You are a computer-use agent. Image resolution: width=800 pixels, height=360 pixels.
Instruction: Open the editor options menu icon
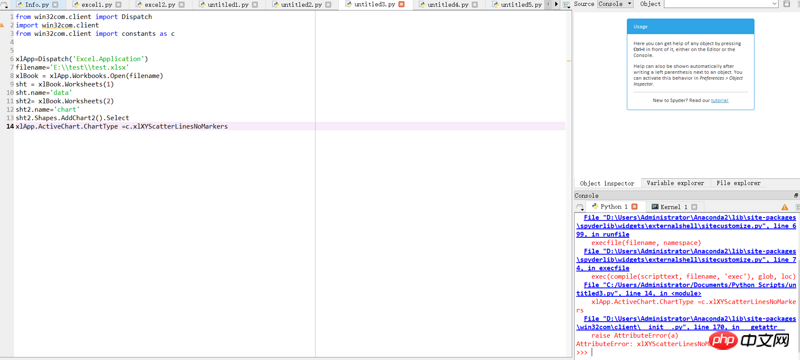point(566,4)
